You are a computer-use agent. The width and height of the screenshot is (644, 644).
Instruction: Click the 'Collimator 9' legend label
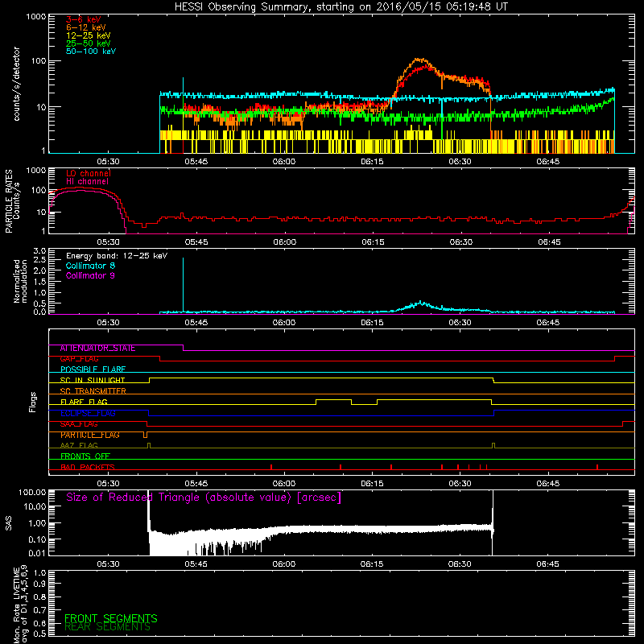tap(90, 275)
